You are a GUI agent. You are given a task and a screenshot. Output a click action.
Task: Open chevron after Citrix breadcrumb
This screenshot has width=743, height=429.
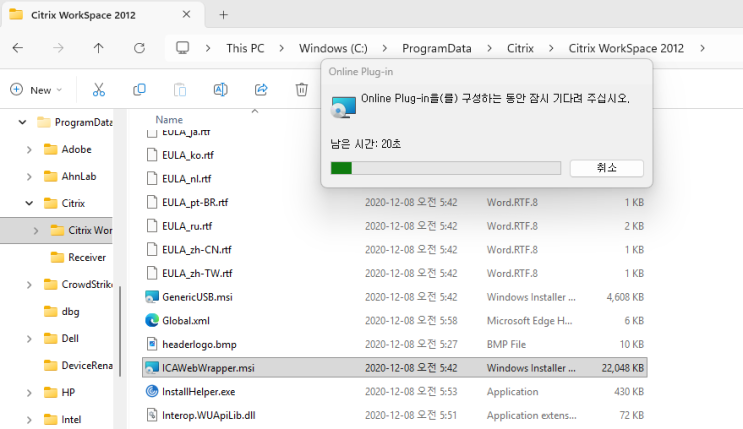click(x=551, y=48)
